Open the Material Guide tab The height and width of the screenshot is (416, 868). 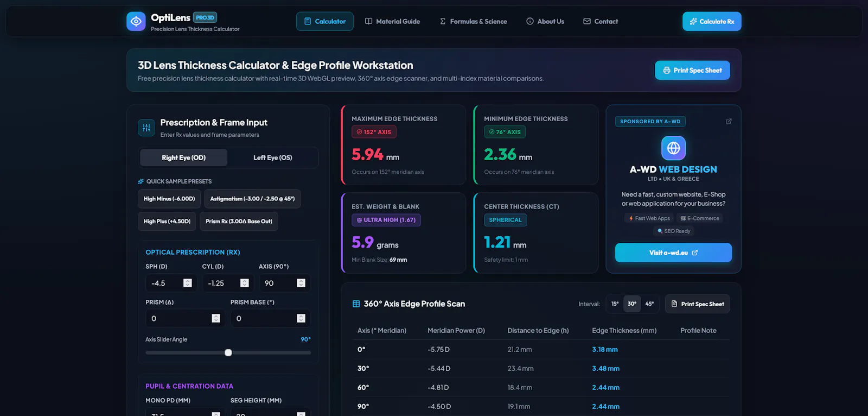coord(392,21)
